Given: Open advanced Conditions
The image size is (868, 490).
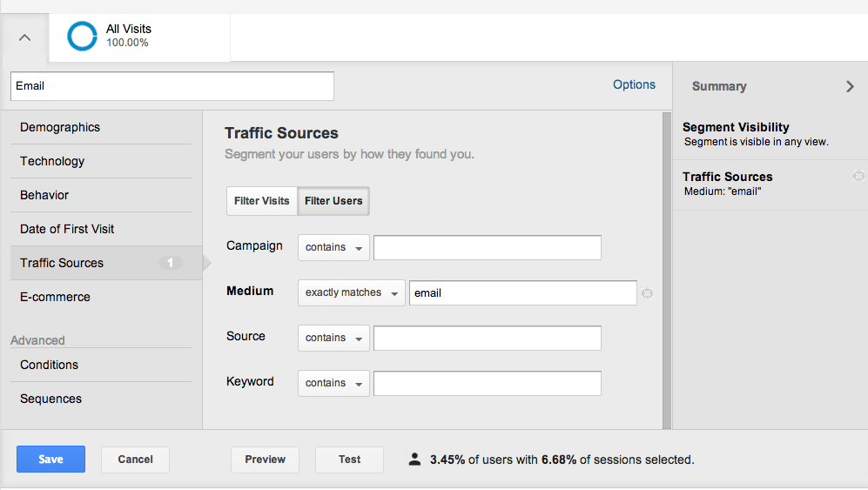Looking at the screenshot, I should click(49, 365).
